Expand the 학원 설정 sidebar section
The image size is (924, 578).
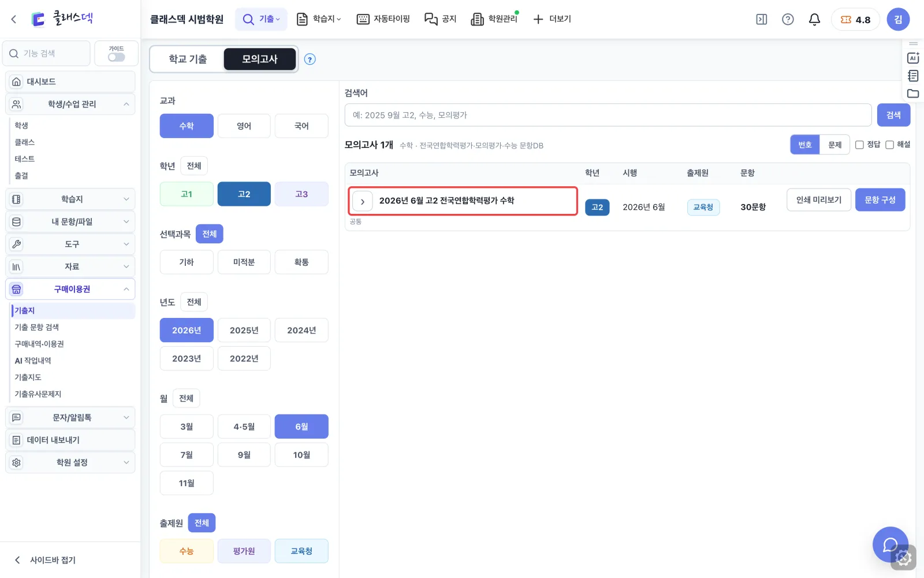[70, 462]
